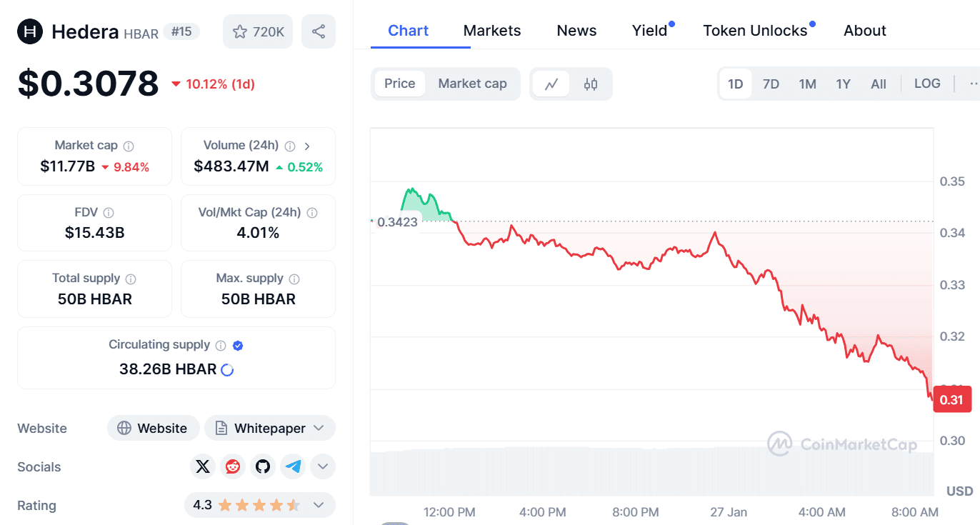980x525 pixels.
Task: Open the Reddit social link
Action: pos(233,467)
